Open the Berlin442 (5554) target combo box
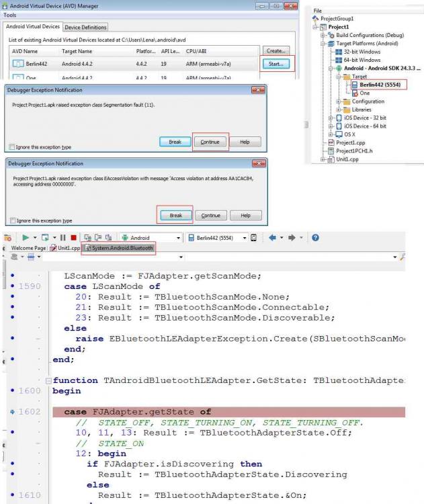 click(x=217, y=237)
